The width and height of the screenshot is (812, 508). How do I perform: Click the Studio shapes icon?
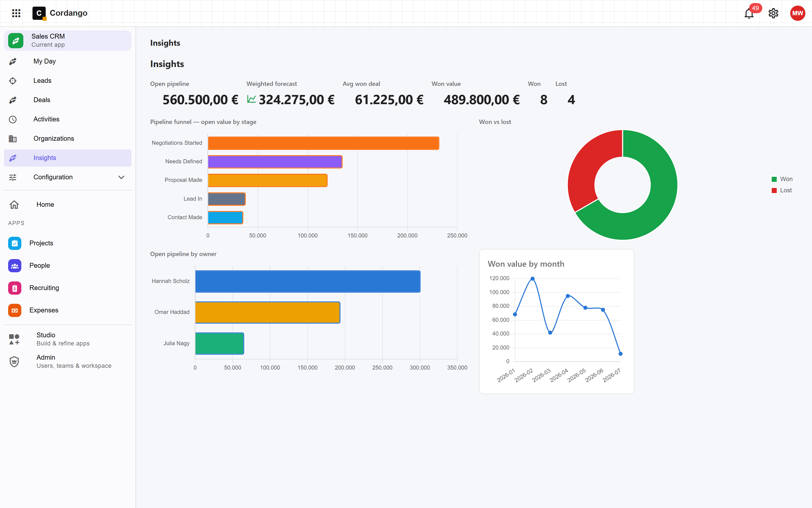coord(14,339)
